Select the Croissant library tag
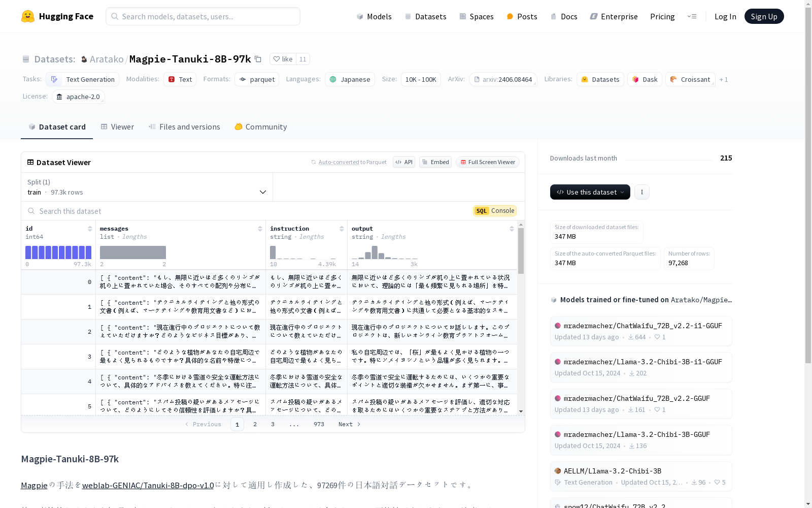The image size is (812, 508). [x=690, y=79]
